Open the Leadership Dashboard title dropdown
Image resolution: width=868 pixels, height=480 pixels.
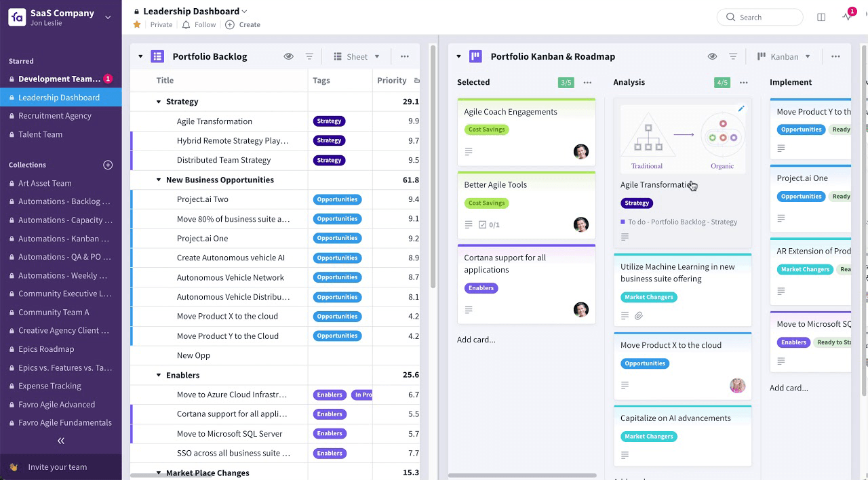[x=244, y=12]
